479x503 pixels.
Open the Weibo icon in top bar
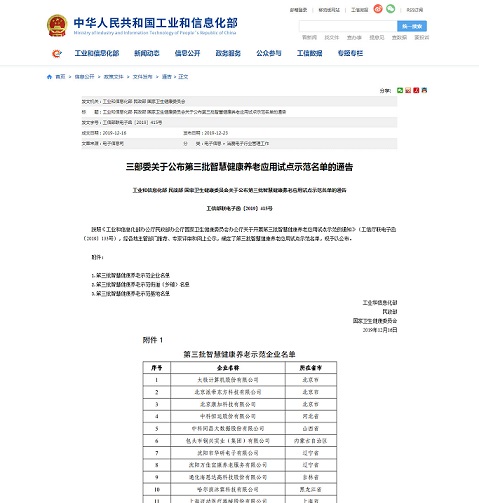pos(378,9)
